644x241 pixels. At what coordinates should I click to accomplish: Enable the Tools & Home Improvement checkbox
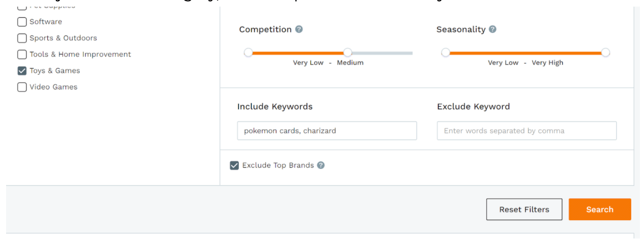click(22, 54)
